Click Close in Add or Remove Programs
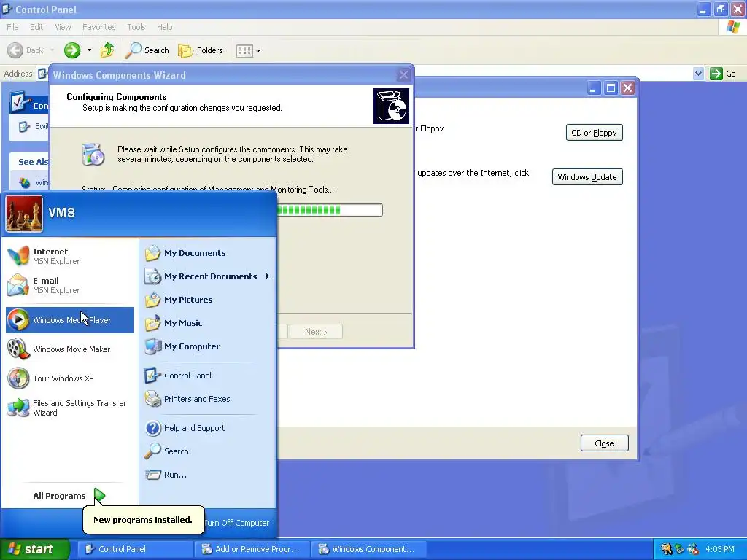 [x=604, y=443]
